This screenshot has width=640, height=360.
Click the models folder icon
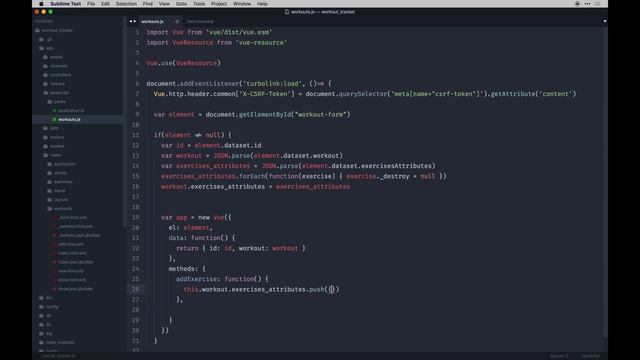coord(45,146)
